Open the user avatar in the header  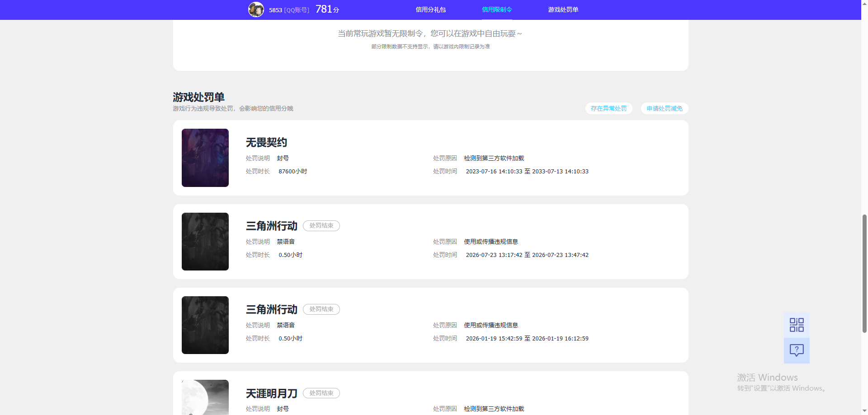[256, 9]
